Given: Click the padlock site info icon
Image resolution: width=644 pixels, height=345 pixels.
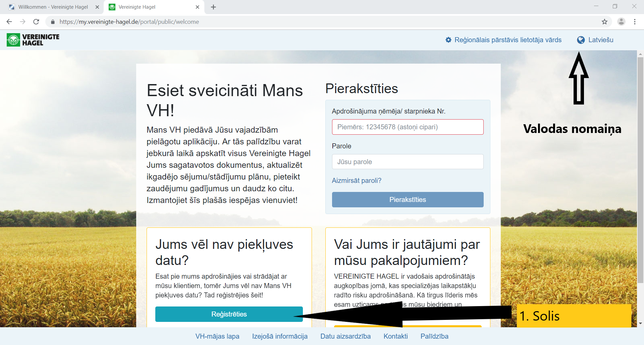Looking at the screenshot, I should pyautogui.click(x=53, y=22).
